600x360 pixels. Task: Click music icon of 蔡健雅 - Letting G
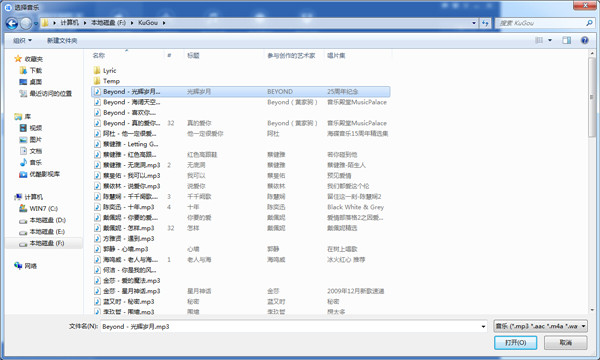click(97, 144)
